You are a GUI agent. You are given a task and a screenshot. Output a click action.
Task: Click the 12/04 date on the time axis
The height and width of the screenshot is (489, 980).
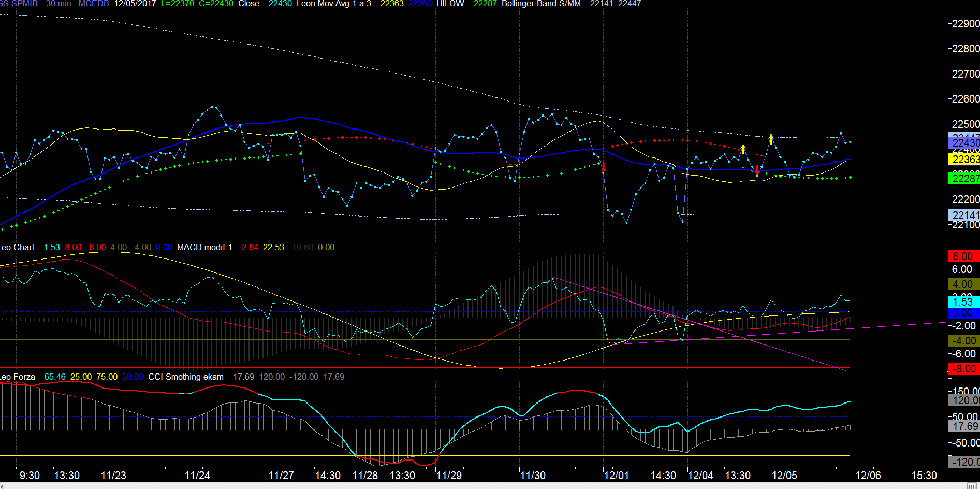[x=700, y=476]
